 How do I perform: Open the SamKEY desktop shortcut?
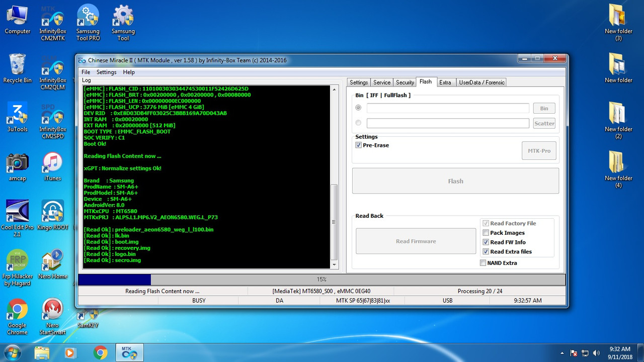coord(88,317)
